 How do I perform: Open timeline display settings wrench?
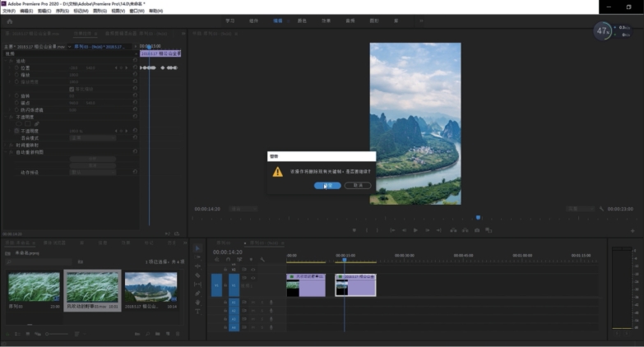pyautogui.click(x=262, y=260)
